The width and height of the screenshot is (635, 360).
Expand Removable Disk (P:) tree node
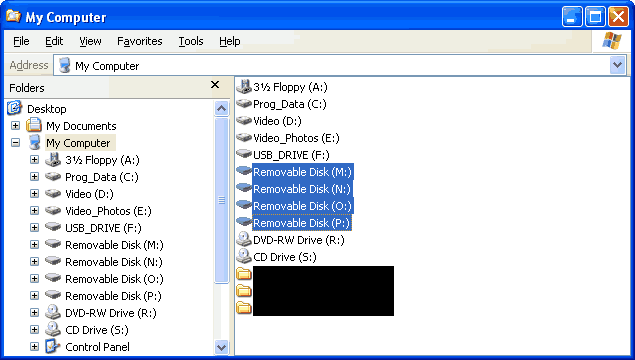(x=34, y=296)
